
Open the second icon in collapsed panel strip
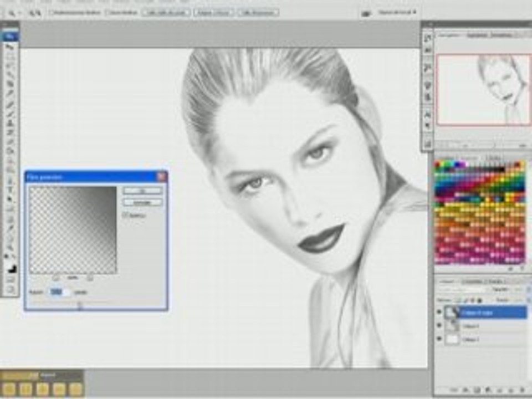click(x=427, y=51)
